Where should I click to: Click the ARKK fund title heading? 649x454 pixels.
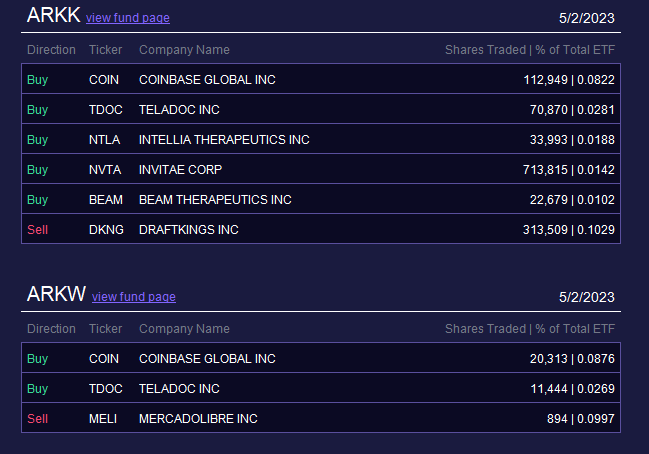pos(53,15)
